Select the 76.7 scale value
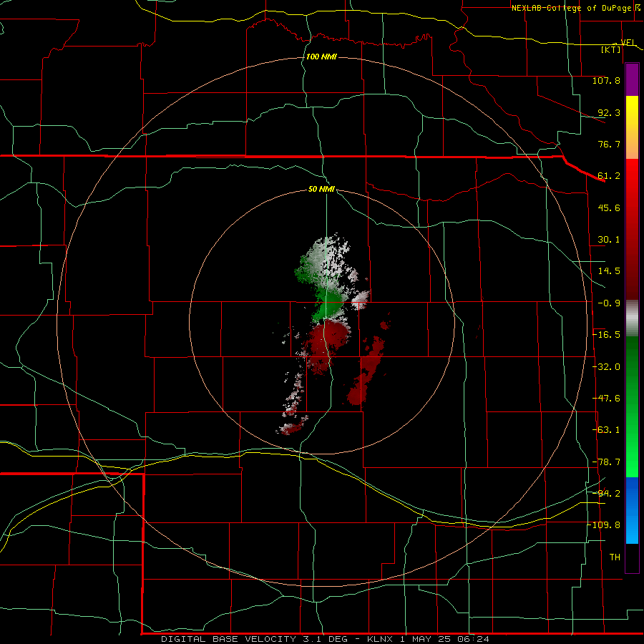Image resolution: width=644 pixels, height=644 pixels. click(609, 144)
